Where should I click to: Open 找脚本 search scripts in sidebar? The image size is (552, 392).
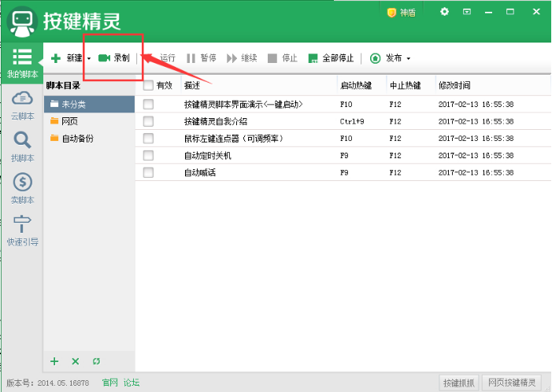pos(22,146)
